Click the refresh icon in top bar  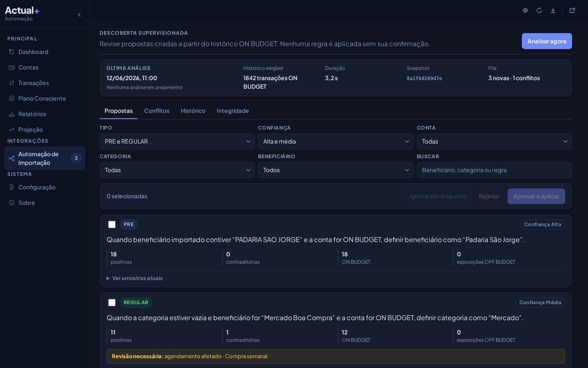point(539,11)
